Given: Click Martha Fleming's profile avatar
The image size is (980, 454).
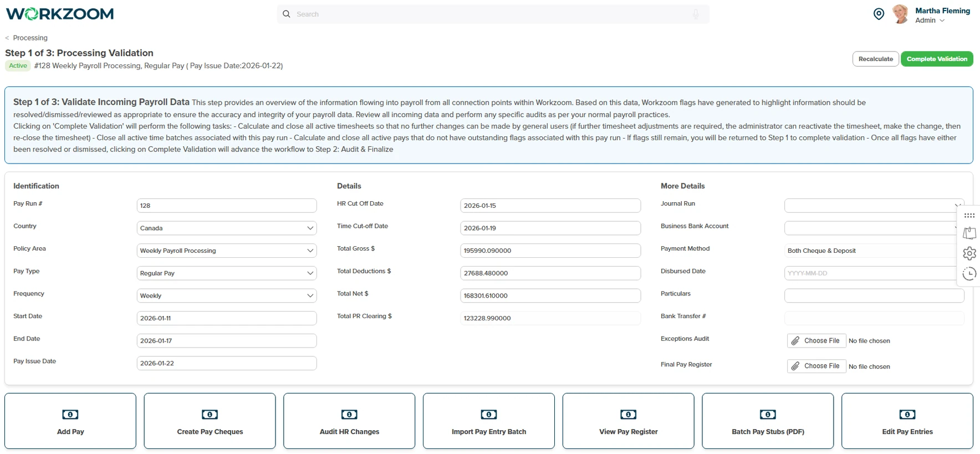Looking at the screenshot, I should pos(901,14).
